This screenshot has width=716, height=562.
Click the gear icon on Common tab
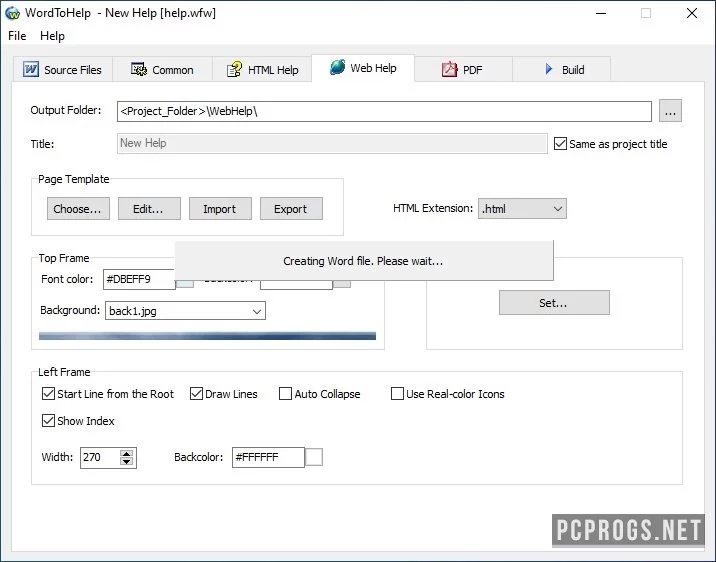pos(139,69)
